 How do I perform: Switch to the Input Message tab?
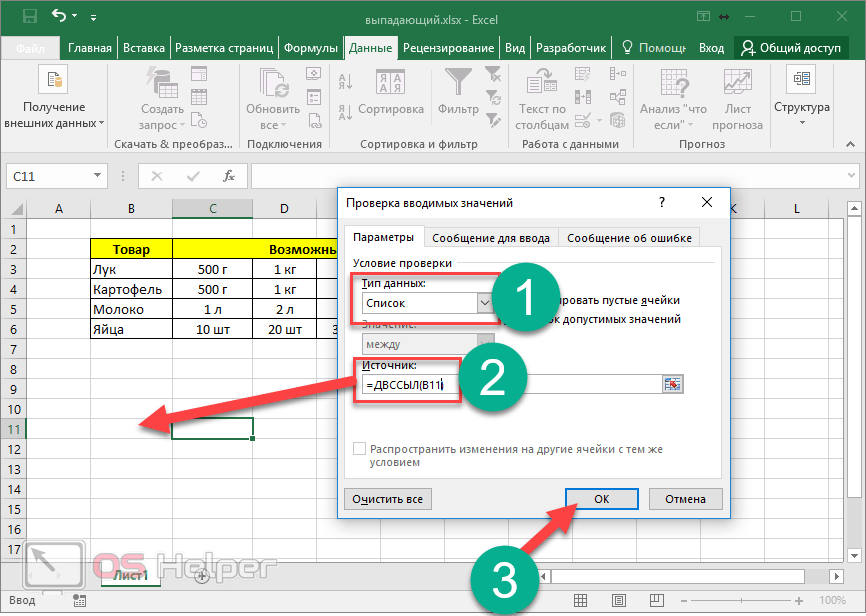point(491,237)
